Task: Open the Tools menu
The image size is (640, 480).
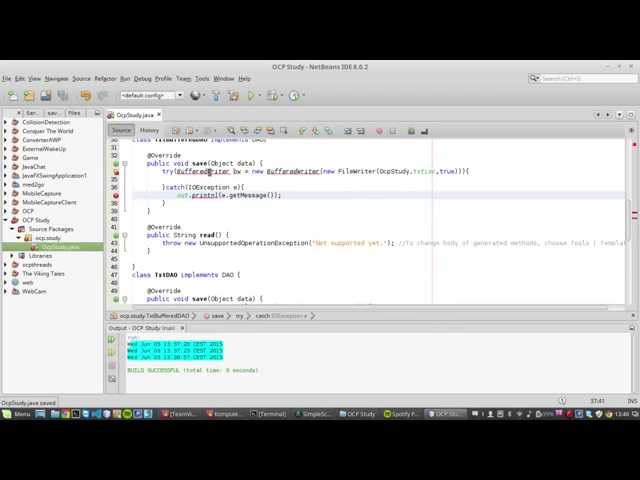Action: pos(202,78)
